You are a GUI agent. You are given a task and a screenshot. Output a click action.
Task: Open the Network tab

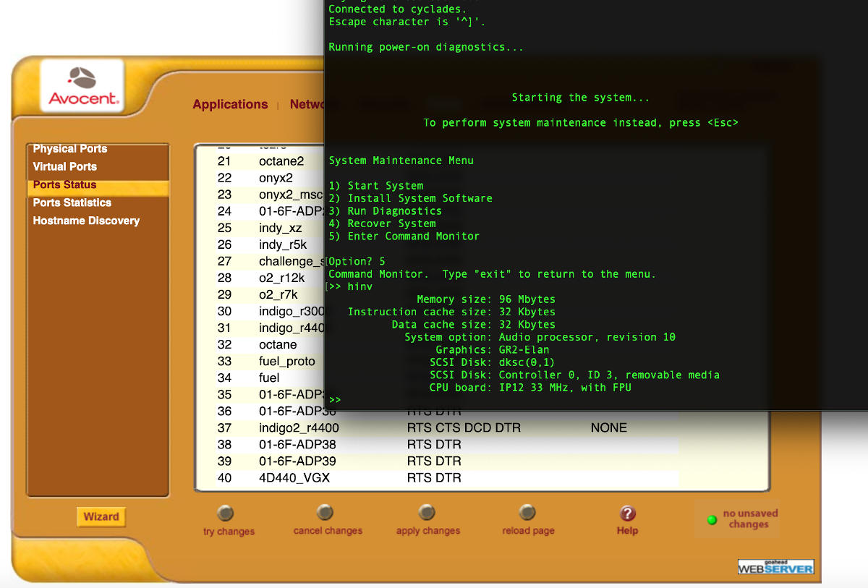(307, 104)
